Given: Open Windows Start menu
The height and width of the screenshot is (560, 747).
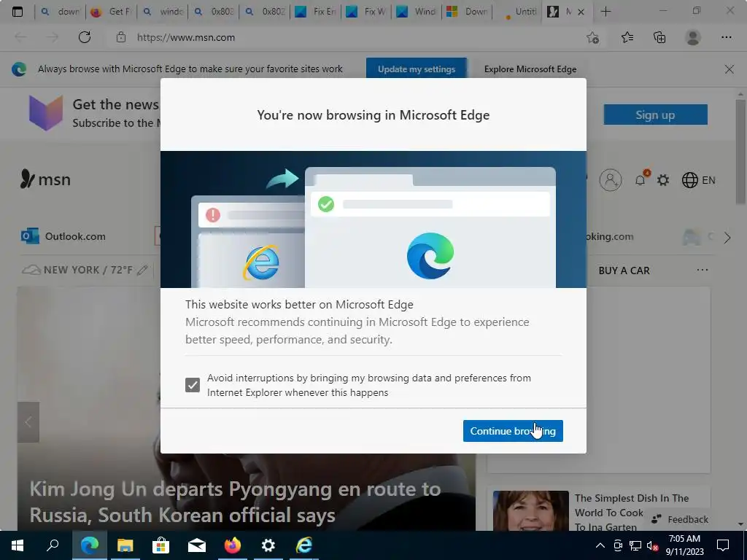Looking at the screenshot, I should [x=18, y=545].
